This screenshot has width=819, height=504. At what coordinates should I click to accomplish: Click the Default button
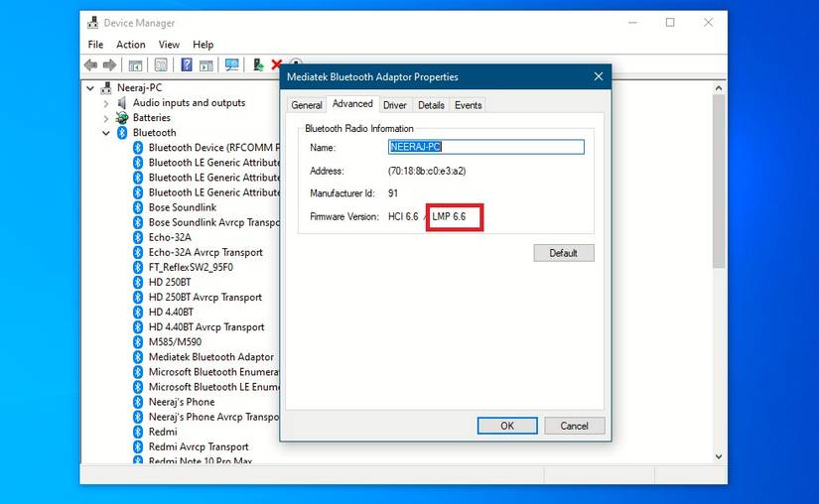[564, 253]
